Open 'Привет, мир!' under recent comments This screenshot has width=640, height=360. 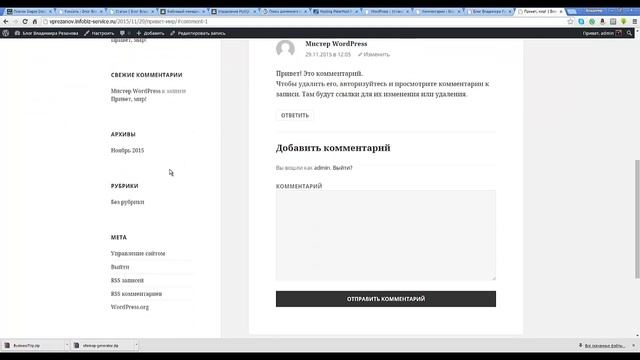click(x=129, y=99)
